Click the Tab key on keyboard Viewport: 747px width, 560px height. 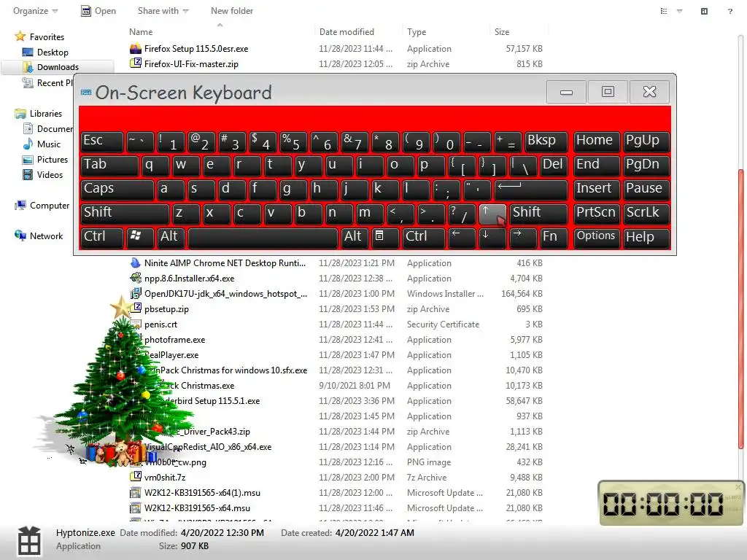click(109, 166)
